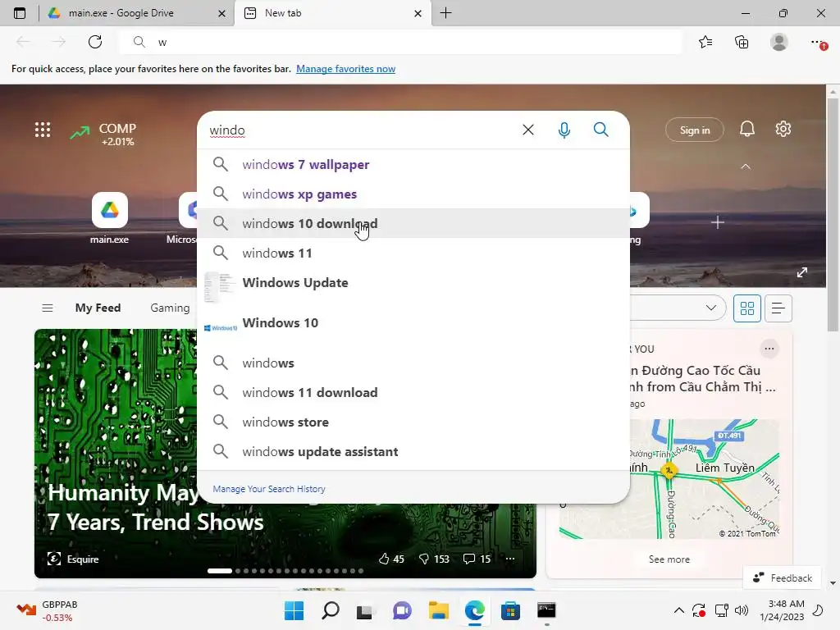Open comments on Humanity article
Image resolution: width=840 pixels, height=630 pixels.
(x=477, y=559)
